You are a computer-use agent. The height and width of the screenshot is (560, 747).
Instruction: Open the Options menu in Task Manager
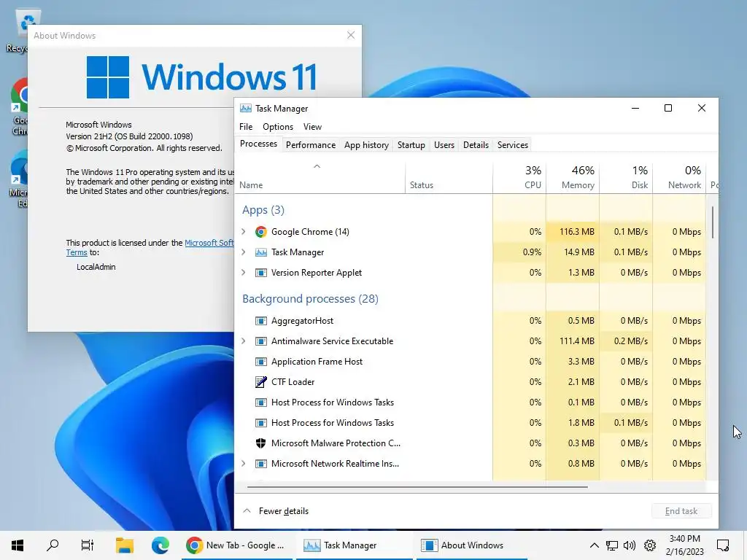pyautogui.click(x=278, y=127)
